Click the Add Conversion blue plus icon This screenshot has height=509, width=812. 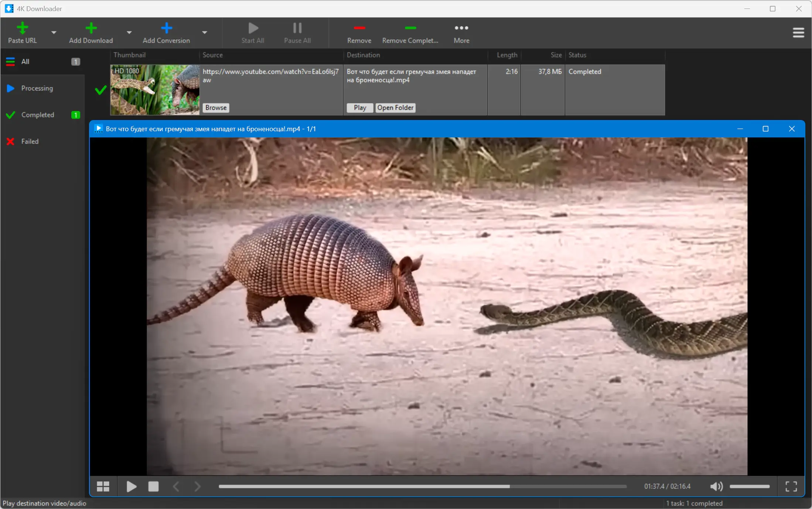pyautogui.click(x=166, y=28)
